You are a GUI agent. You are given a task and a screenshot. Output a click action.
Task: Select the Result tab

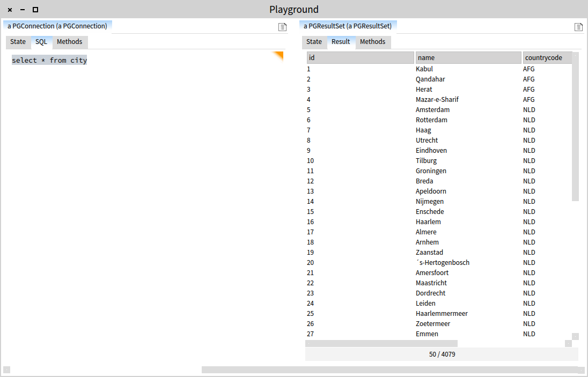pos(341,42)
